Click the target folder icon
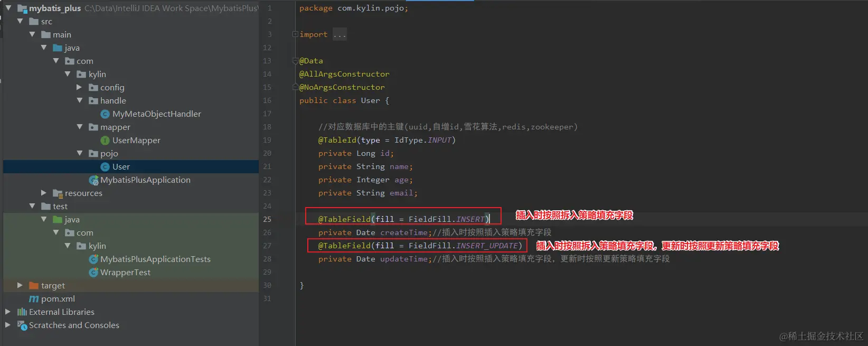The width and height of the screenshot is (868, 346). click(34, 285)
